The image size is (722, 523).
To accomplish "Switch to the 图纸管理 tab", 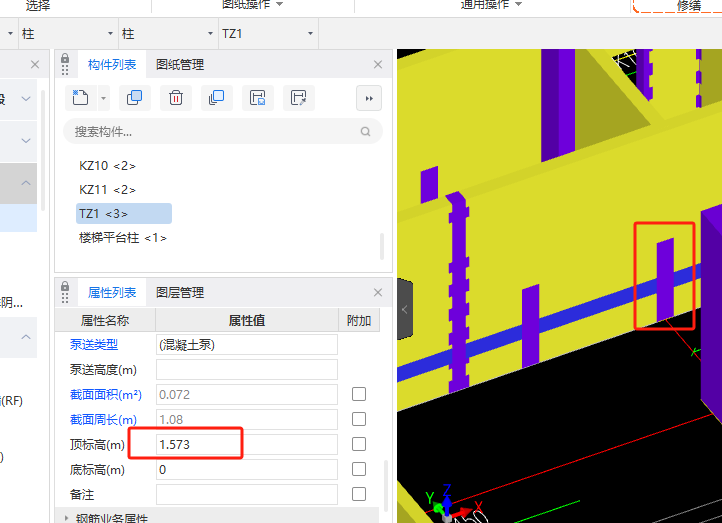I will click(180, 64).
